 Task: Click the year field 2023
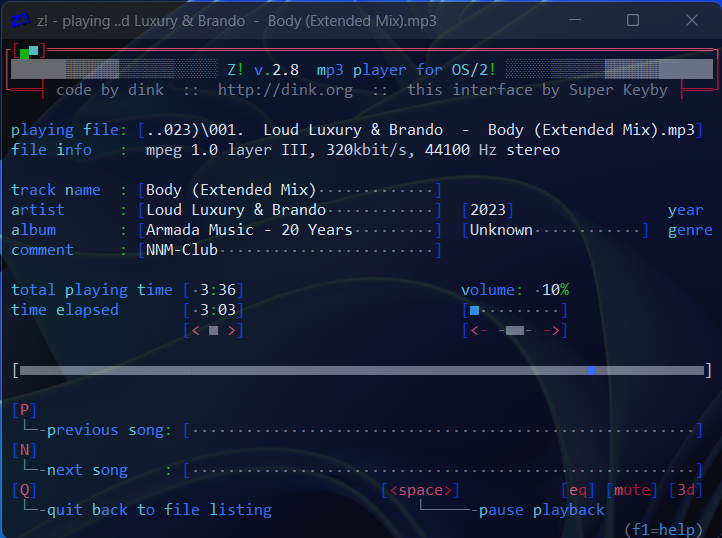pos(488,210)
